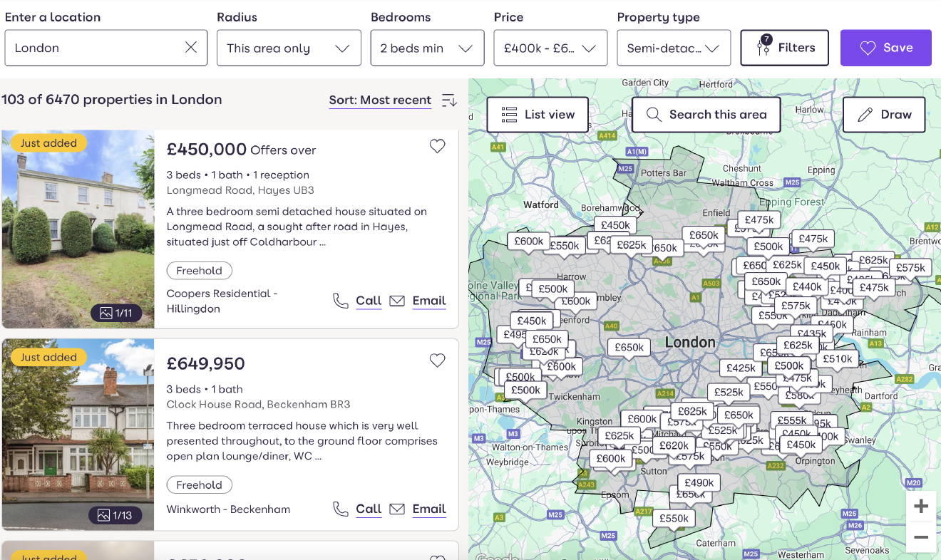Favorite the £649,950 Clock House Road listing
The width and height of the screenshot is (941, 560).
437,361
